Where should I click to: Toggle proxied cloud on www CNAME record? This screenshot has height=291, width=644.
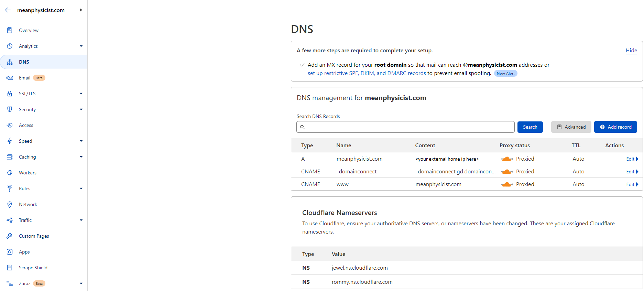(507, 184)
